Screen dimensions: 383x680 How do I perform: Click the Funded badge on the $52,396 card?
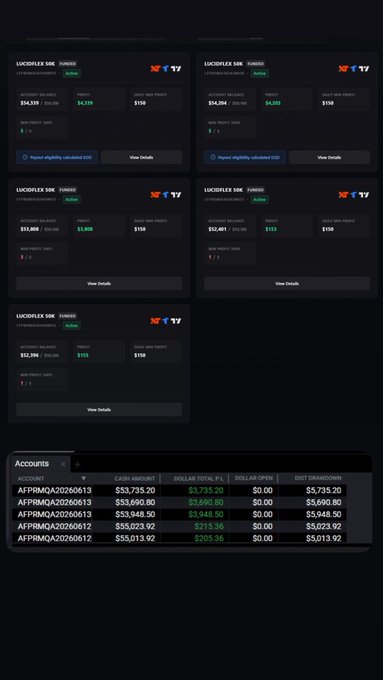point(68,316)
